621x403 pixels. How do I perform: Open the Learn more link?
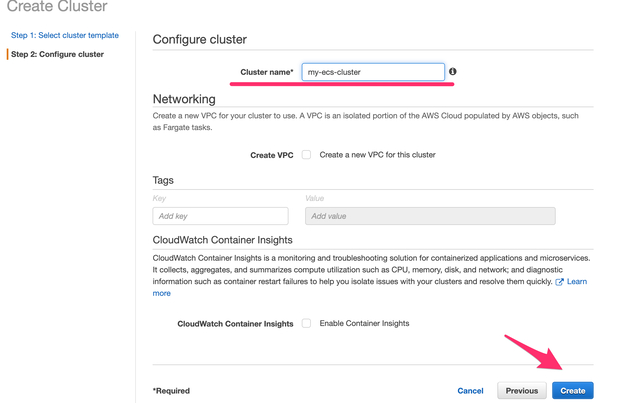tap(576, 282)
